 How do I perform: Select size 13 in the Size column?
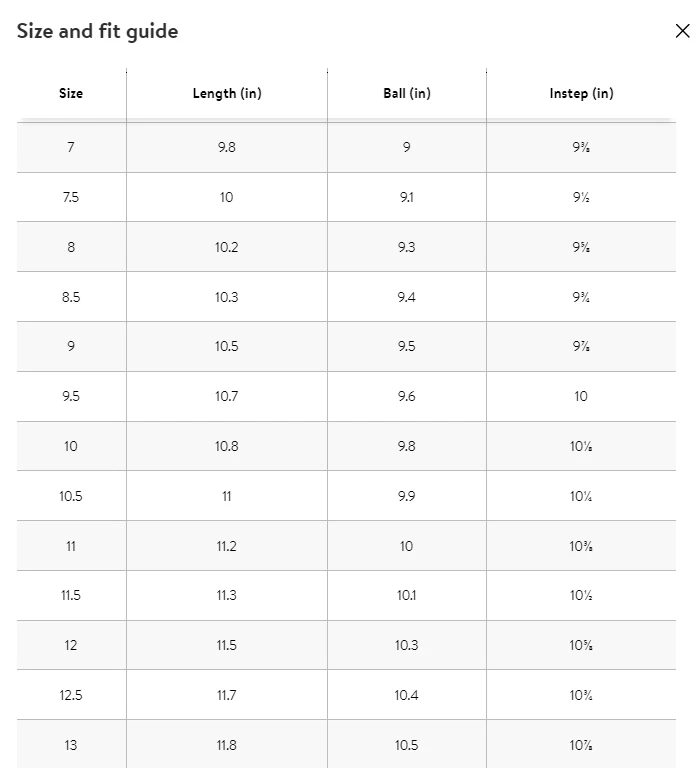tap(71, 745)
